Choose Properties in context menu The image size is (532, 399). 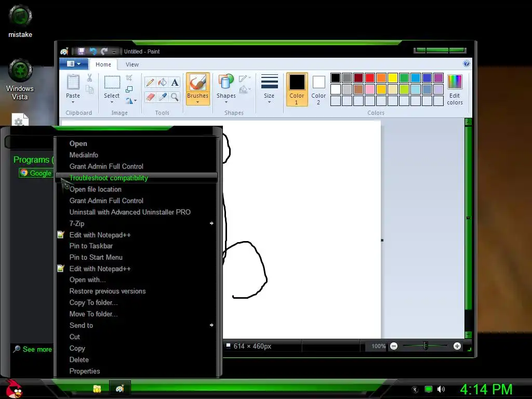136,371
